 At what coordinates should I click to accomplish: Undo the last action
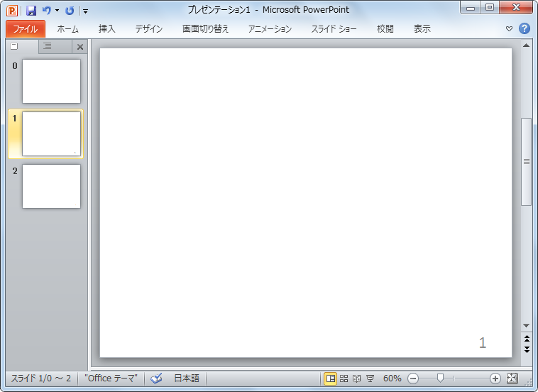pyautogui.click(x=47, y=11)
